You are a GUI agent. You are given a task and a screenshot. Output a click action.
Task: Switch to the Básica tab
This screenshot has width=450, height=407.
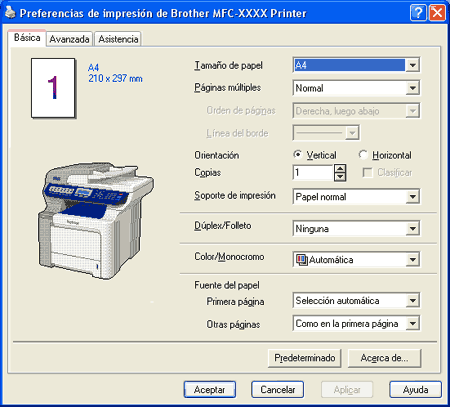click(x=27, y=38)
